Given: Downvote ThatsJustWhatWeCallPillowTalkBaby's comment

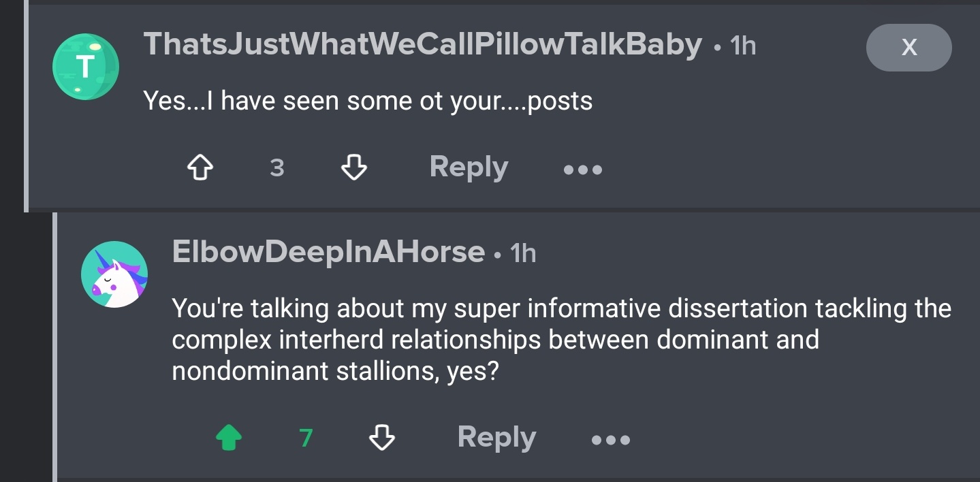Looking at the screenshot, I should coord(353,167).
